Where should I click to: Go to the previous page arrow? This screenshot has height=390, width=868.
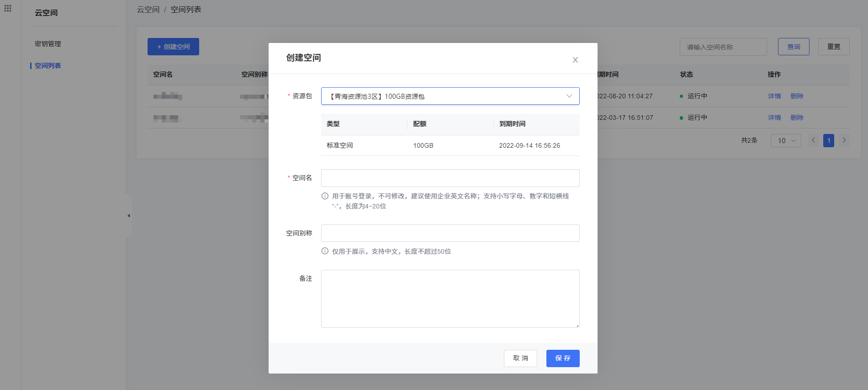coord(813,140)
